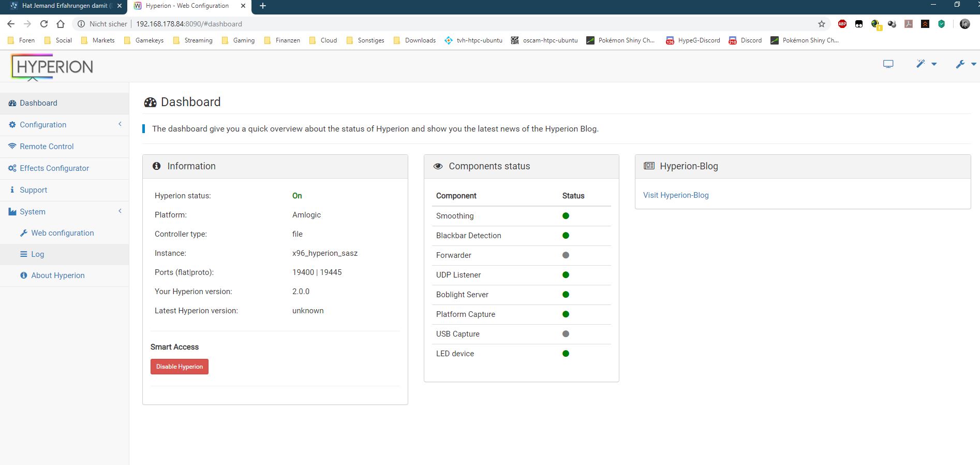
Task: Click the Blackbar Detection status dot
Action: [566, 236]
